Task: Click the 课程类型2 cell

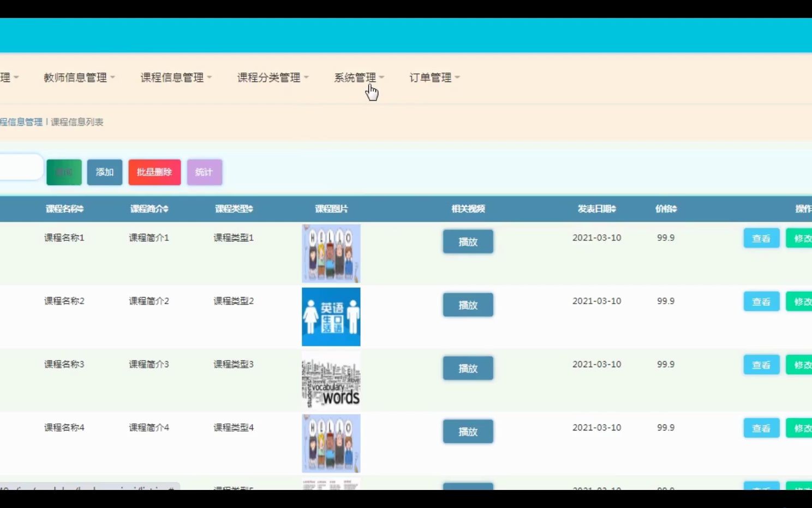Action: click(234, 301)
